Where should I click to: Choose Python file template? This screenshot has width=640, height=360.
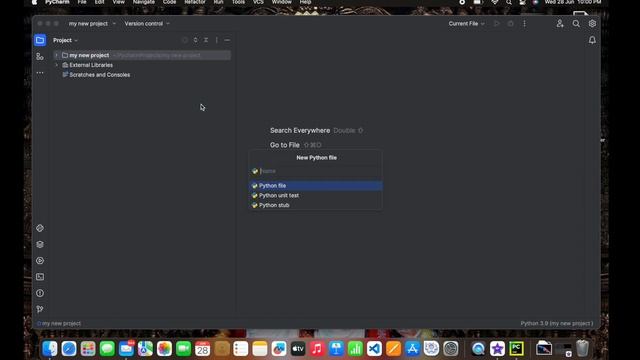[x=316, y=186]
